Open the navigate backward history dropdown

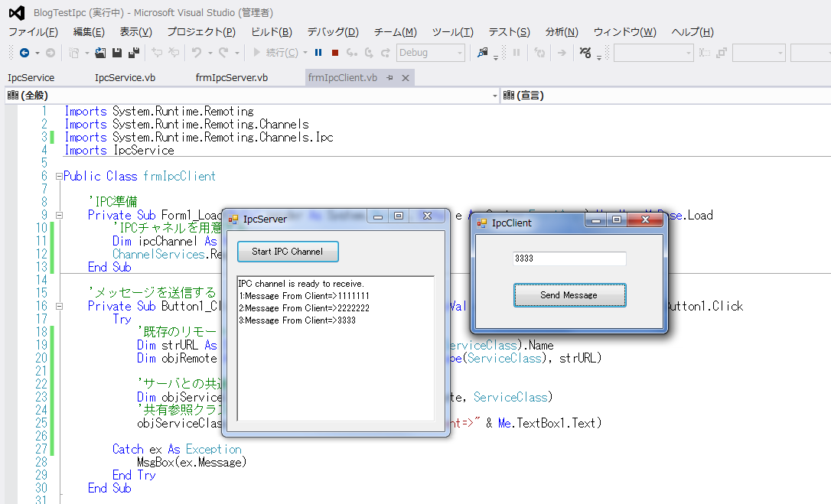tap(37, 53)
